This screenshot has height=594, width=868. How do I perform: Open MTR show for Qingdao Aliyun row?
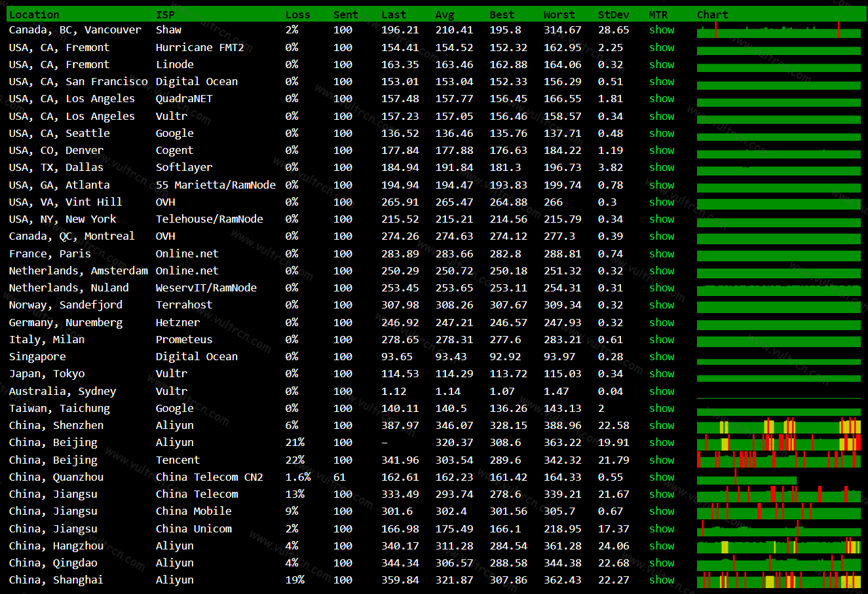pyautogui.click(x=662, y=563)
